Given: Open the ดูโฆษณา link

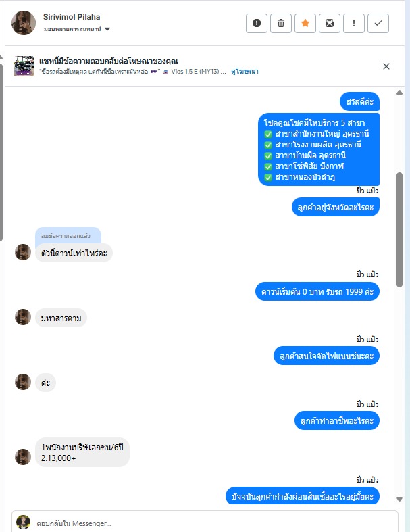Looking at the screenshot, I should coord(245,72).
